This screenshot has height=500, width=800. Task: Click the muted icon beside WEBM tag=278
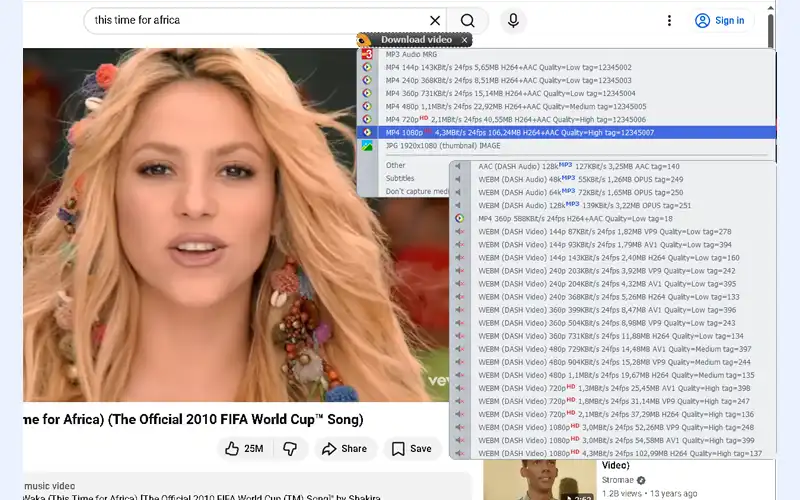pos(460,232)
